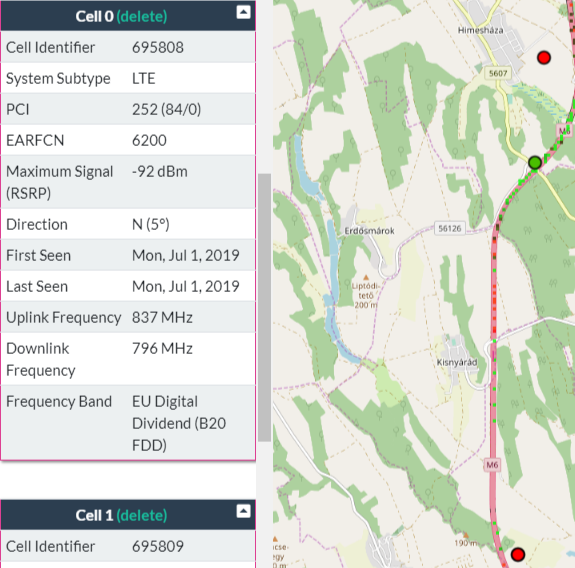Viewport: 575px width, 568px height.
Task: Click the Cell 0 header title
Action: pos(95,16)
